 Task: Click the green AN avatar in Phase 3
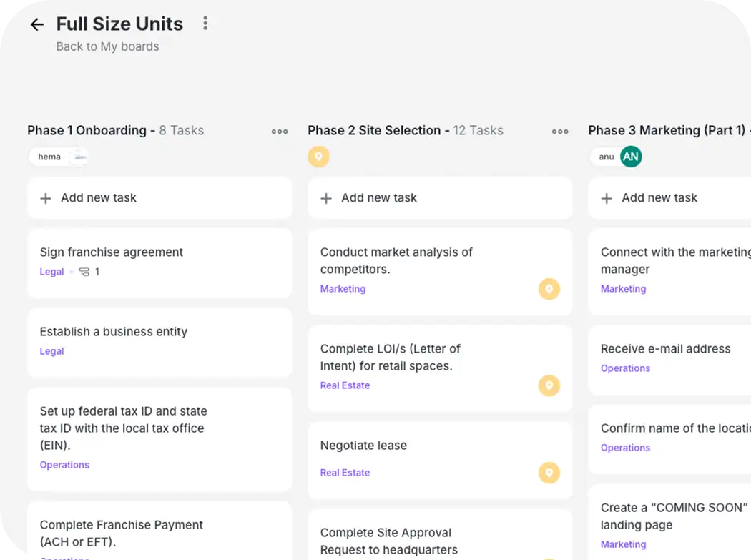[631, 157]
